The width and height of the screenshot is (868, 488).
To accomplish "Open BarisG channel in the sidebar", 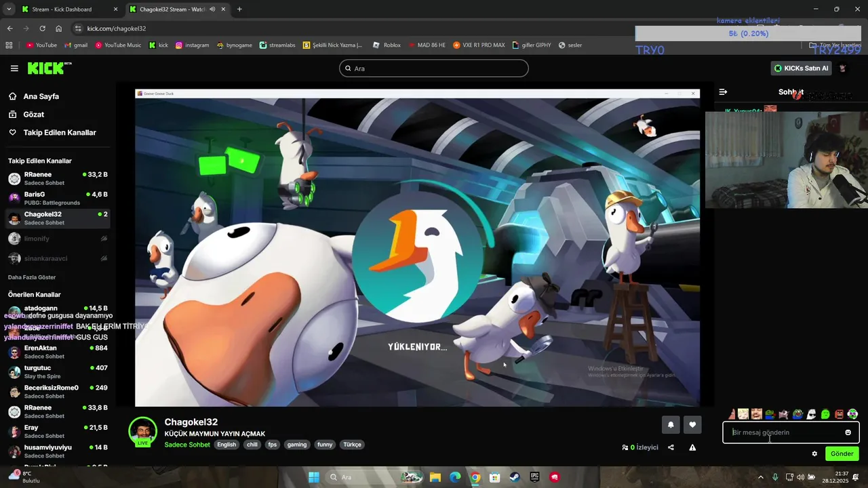I will (58, 198).
